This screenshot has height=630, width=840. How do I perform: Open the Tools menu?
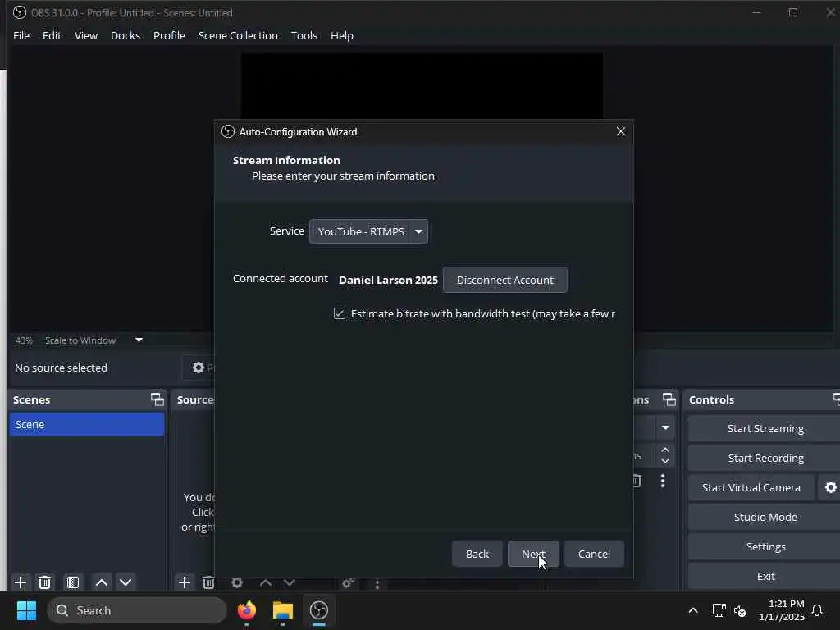coord(304,35)
